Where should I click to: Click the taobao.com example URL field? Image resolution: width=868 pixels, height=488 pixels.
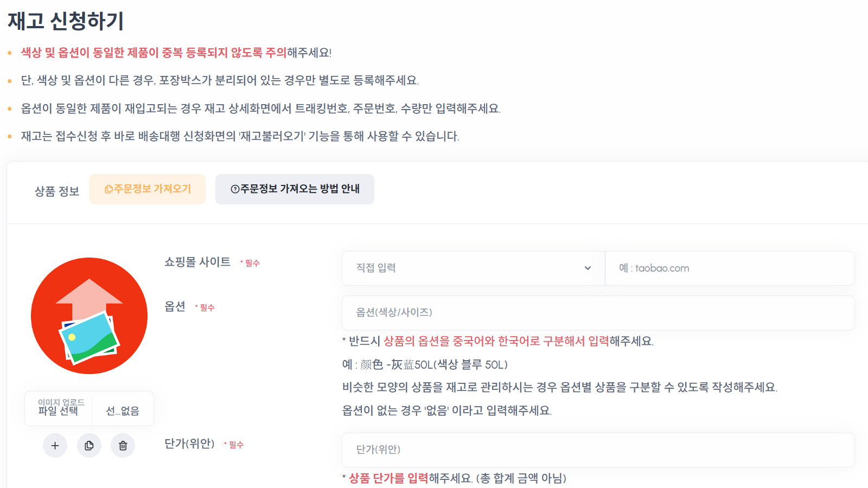729,268
